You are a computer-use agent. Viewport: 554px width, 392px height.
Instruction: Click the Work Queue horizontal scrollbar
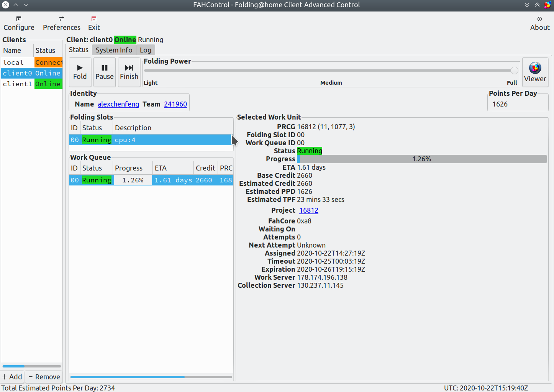[151, 377]
